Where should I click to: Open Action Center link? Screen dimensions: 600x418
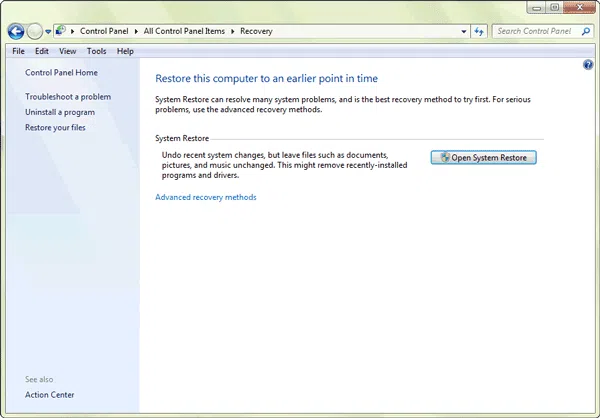pos(50,395)
